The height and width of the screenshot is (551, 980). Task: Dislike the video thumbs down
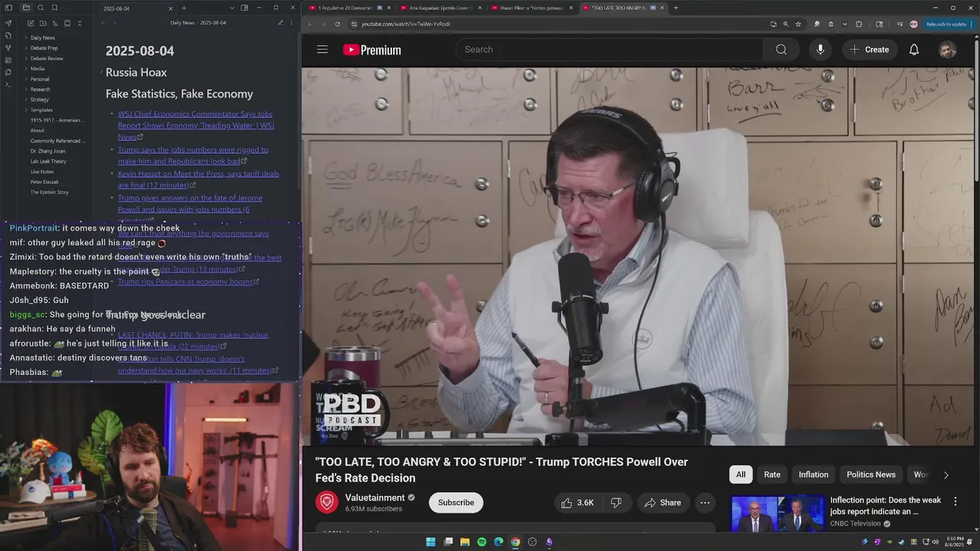click(616, 503)
